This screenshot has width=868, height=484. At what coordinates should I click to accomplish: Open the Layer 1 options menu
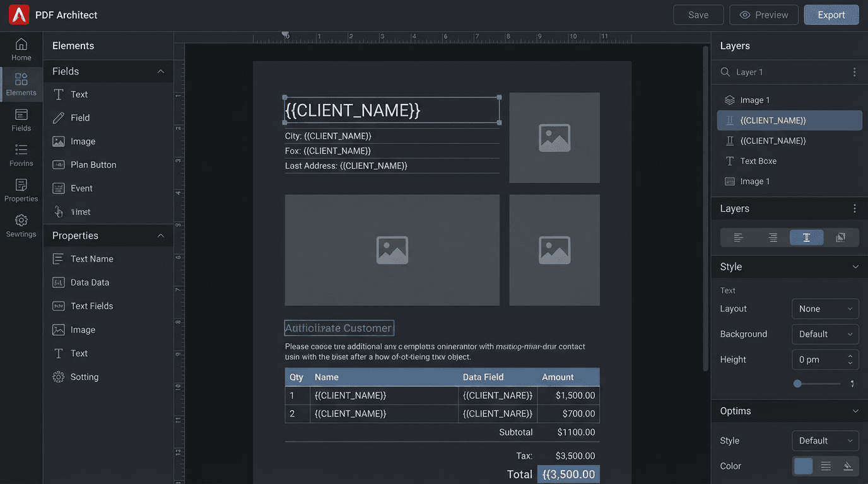pyautogui.click(x=855, y=71)
